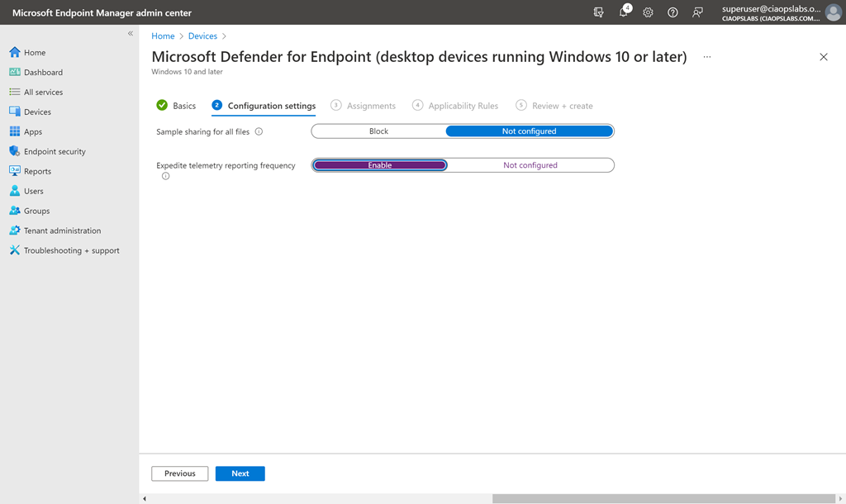Collapse the left navigation sidebar
Screen dimensions: 846x504
[130, 33]
